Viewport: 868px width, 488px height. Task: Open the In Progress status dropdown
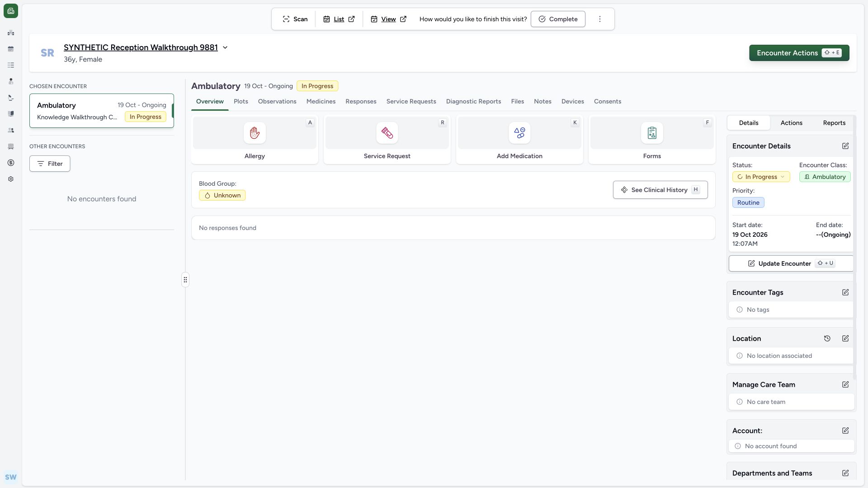point(761,177)
